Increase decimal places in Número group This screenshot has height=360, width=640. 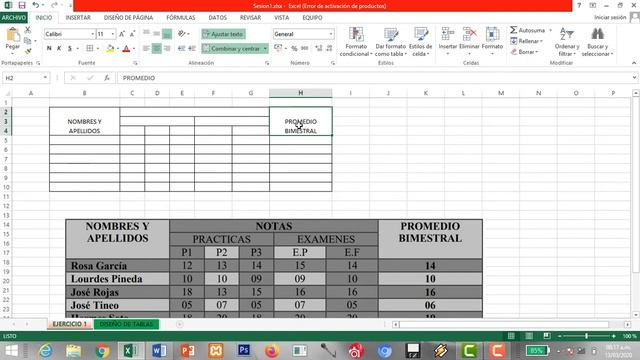coord(319,49)
